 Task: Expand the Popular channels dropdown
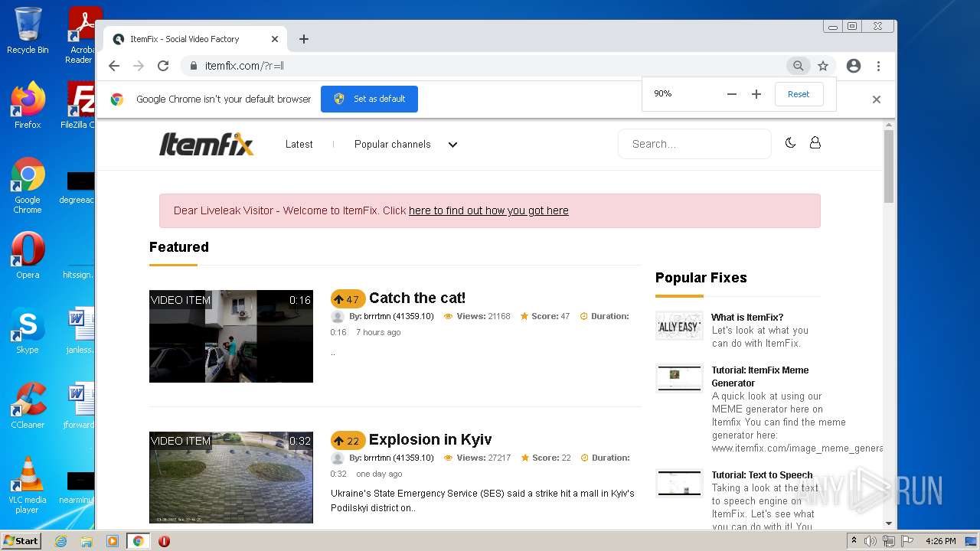click(406, 144)
